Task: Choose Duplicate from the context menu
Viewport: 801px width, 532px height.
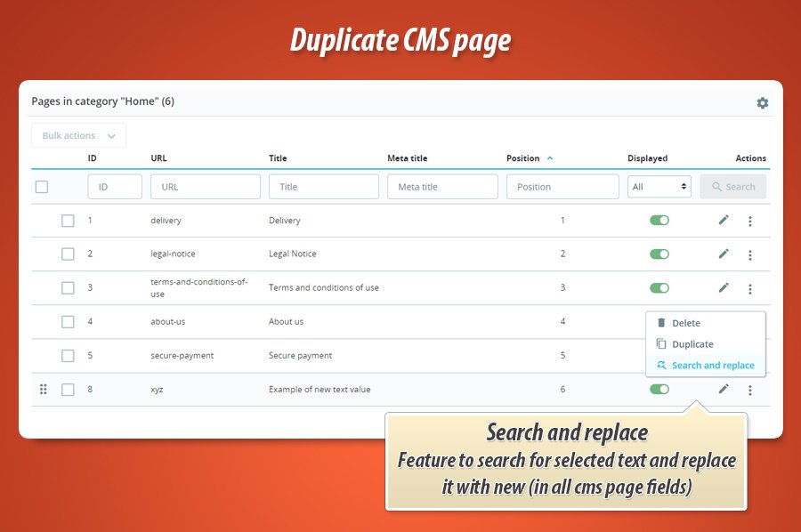Action: [694, 344]
